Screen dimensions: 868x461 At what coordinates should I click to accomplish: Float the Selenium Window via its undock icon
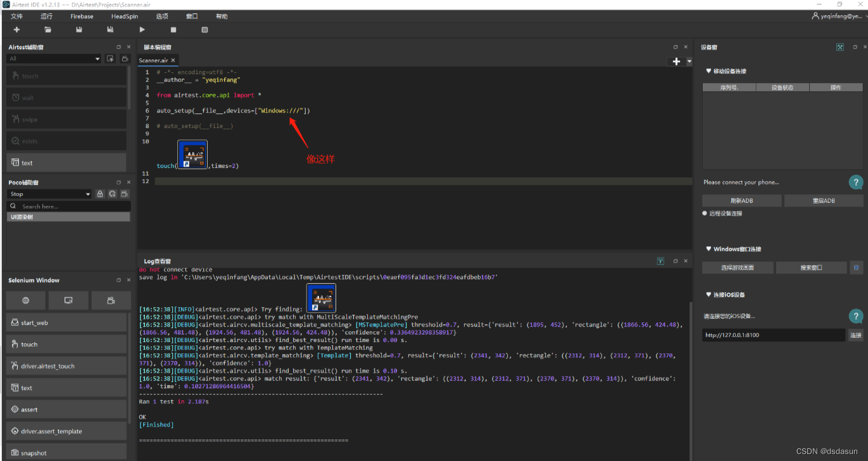tap(118, 280)
